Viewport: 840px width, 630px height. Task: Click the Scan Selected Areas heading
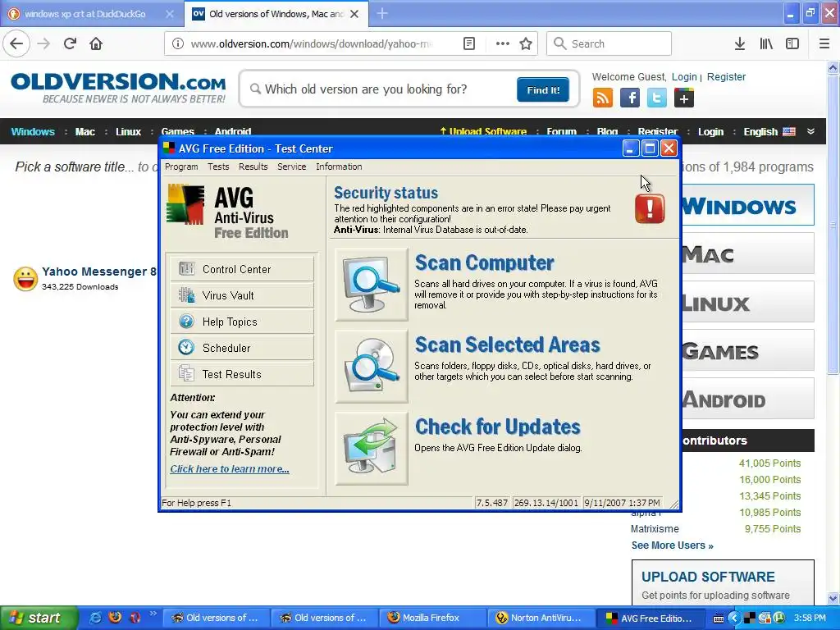tap(507, 345)
